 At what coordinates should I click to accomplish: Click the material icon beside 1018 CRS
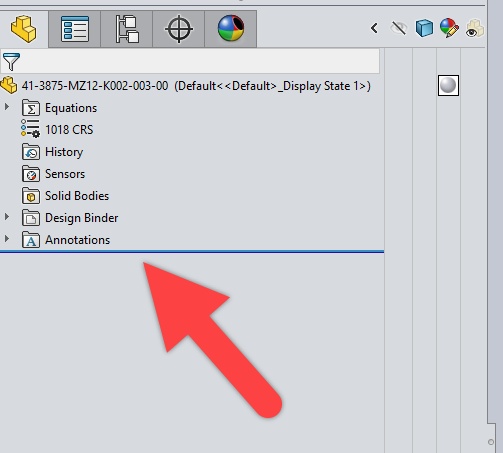pyautogui.click(x=30, y=129)
